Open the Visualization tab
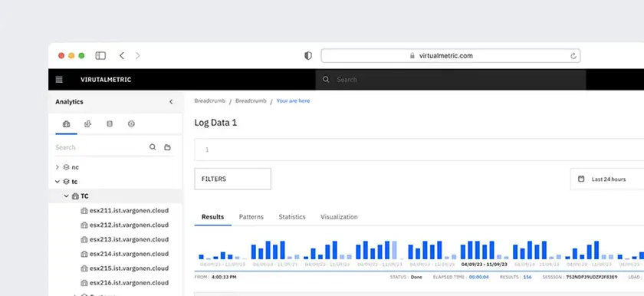644x296 pixels. 339,217
